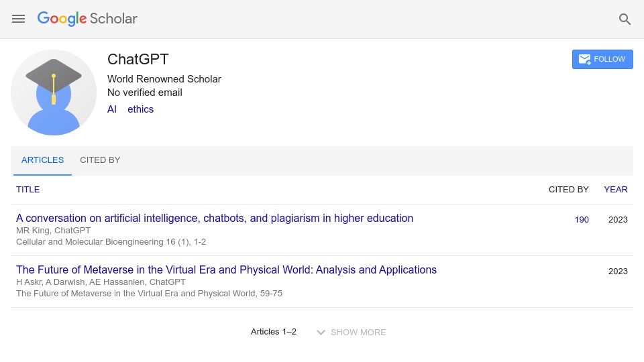The width and height of the screenshot is (644, 362).
Task: Click the year 2023 of the Metaverse article
Action: click(x=618, y=271)
